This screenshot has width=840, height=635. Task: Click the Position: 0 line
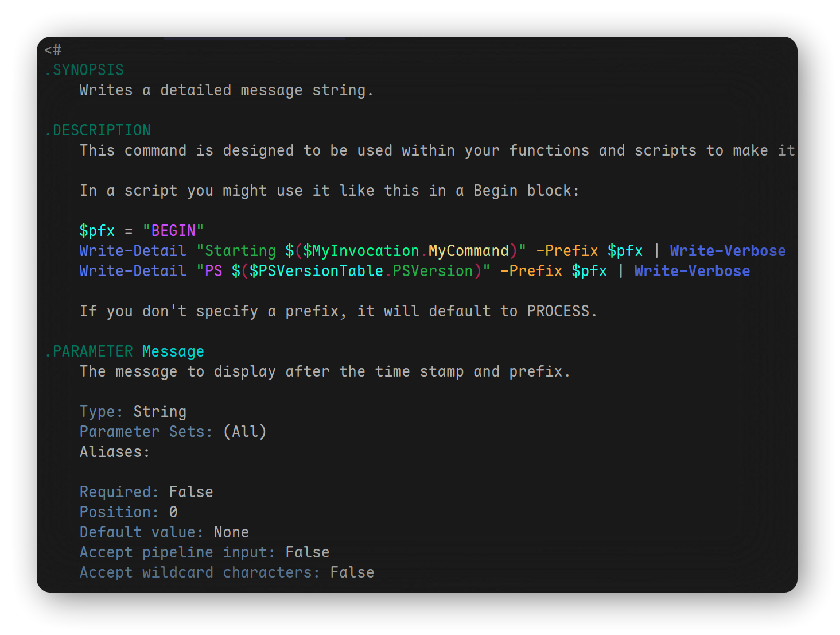click(x=129, y=512)
